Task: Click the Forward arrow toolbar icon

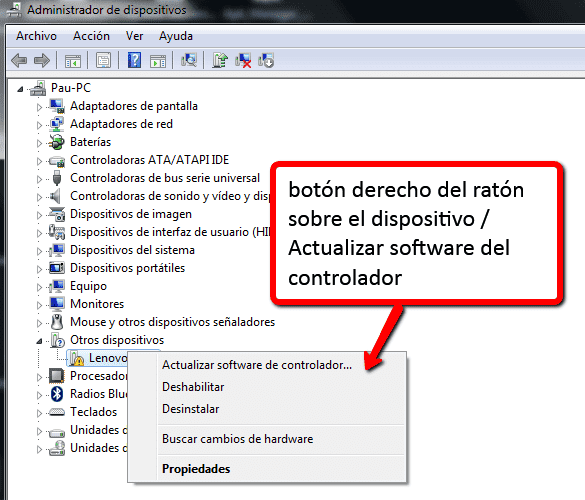Action: (x=41, y=60)
